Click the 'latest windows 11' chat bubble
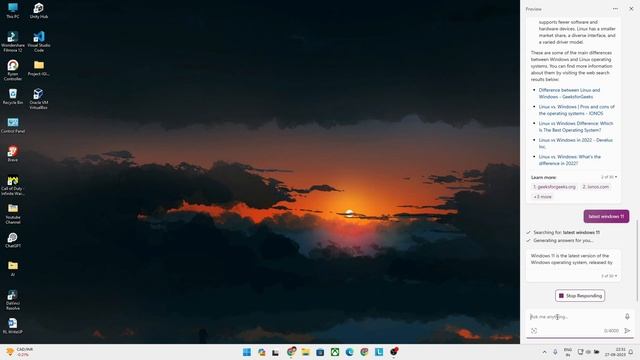640x360 pixels. coord(606,217)
